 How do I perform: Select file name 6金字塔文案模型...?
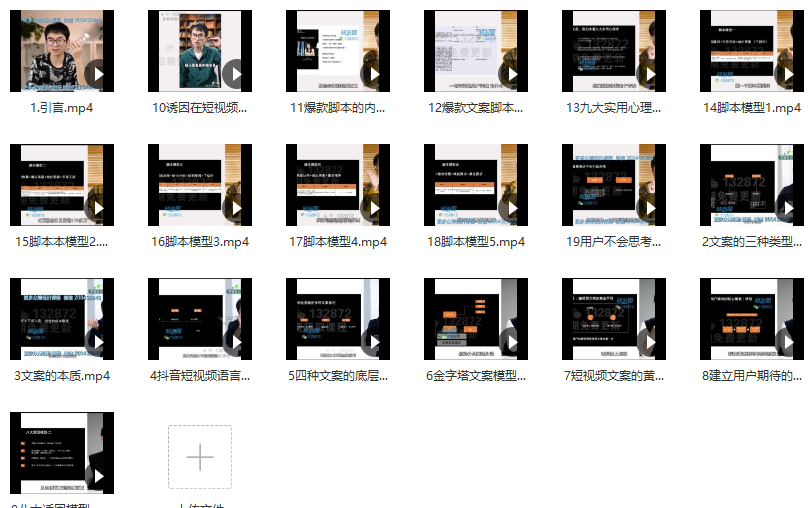(476, 376)
